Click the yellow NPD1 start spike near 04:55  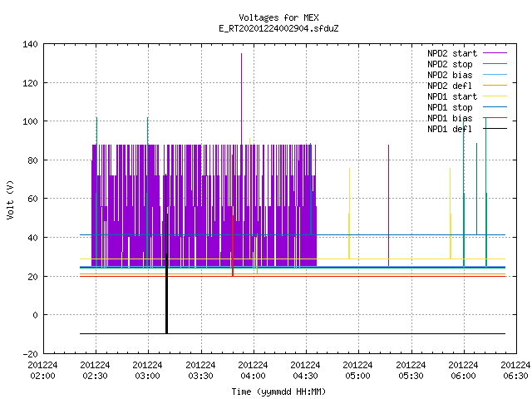(x=349, y=213)
